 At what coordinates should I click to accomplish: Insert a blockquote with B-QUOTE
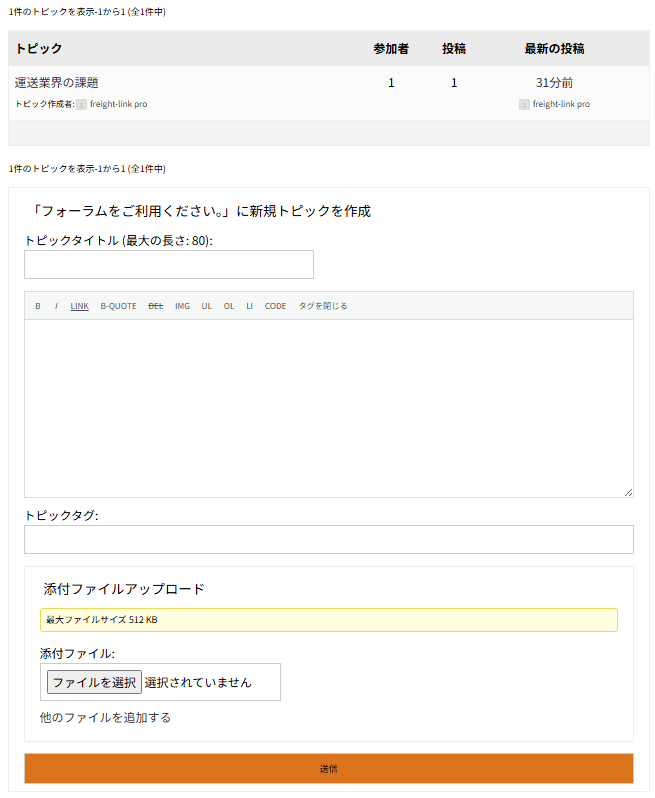point(118,306)
